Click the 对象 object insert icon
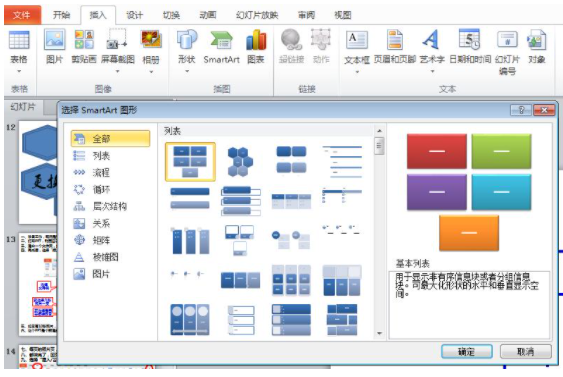563x377 pixels. coord(536,40)
